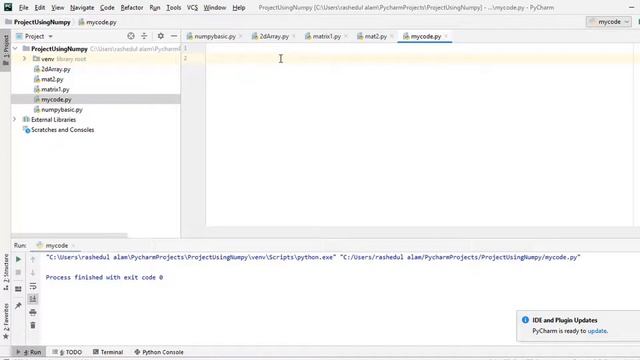
Task: Open the Navigate menu
Action: [82, 7]
